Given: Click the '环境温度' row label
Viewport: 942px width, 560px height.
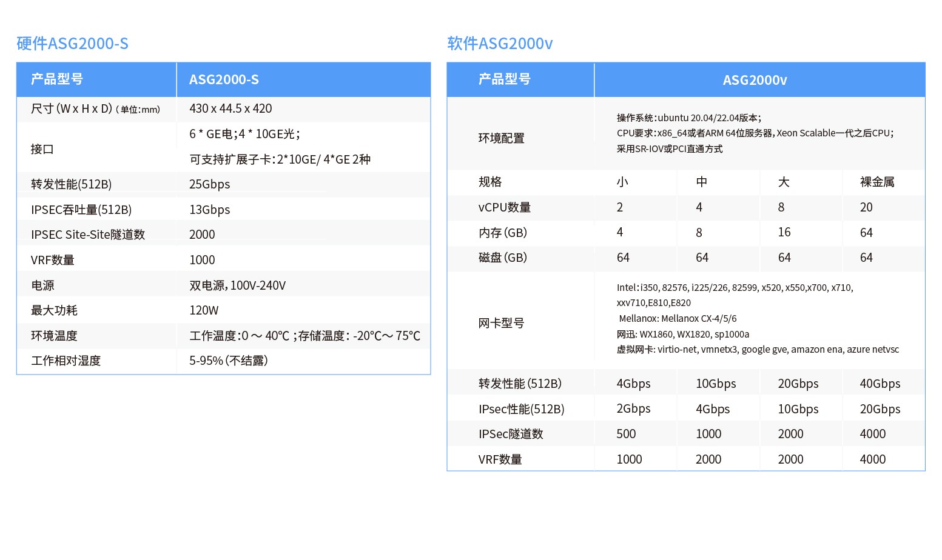Looking at the screenshot, I should click(x=54, y=336).
